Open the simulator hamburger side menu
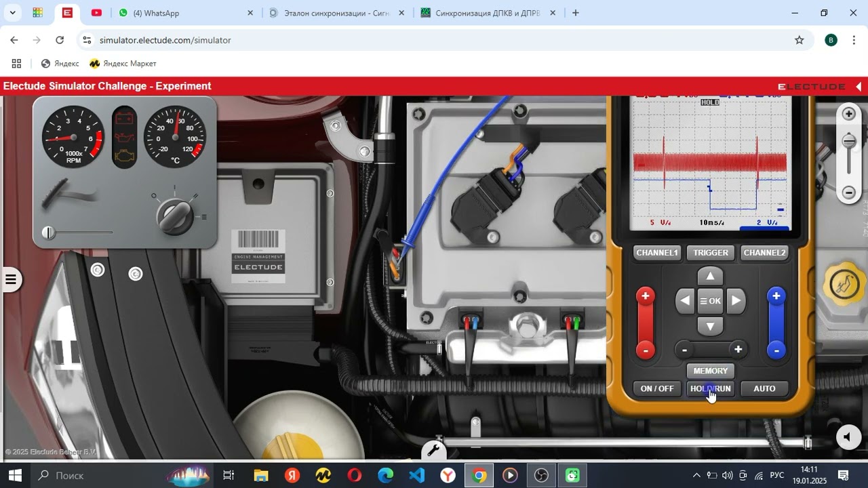The height and width of the screenshot is (488, 868). click(11, 279)
